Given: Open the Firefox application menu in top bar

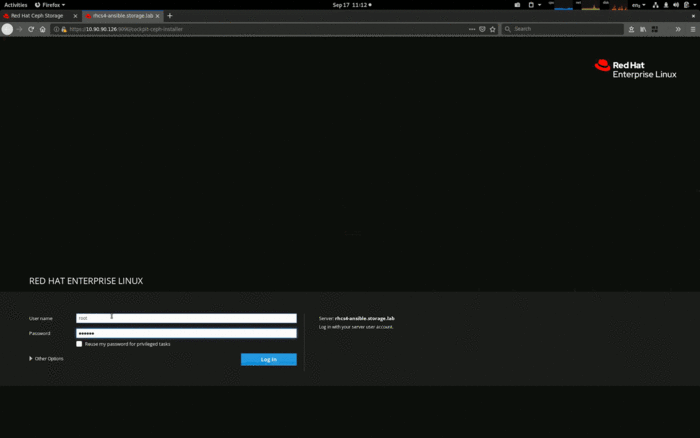Looking at the screenshot, I should point(48,5).
